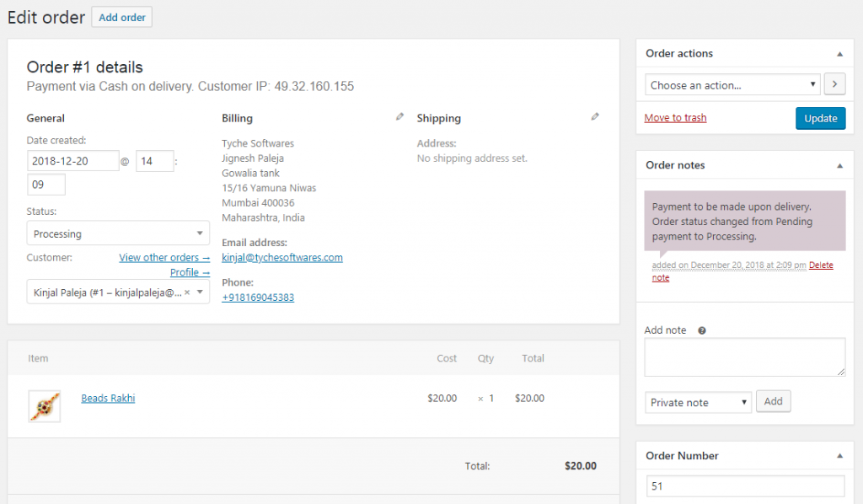Collapse the Order notes panel

[839, 166]
